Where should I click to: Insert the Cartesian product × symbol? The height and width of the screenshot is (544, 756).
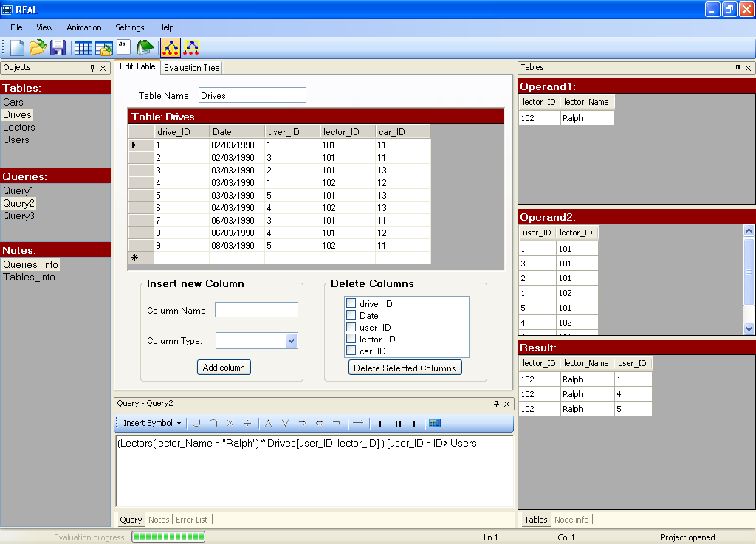[x=230, y=423]
